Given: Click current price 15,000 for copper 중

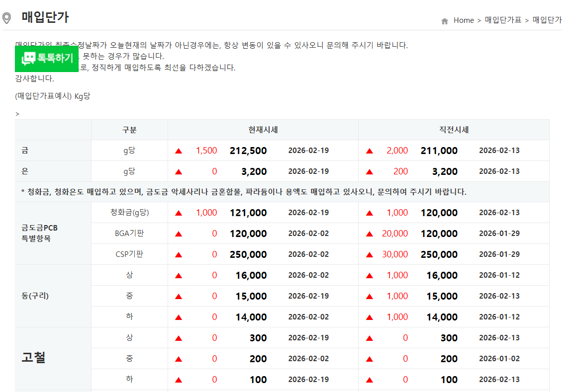Looking at the screenshot, I should click(x=251, y=296).
